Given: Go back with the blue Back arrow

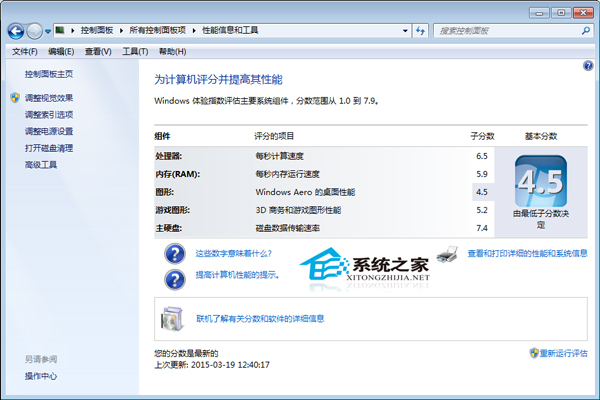Looking at the screenshot, I should (x=16, y=31).
